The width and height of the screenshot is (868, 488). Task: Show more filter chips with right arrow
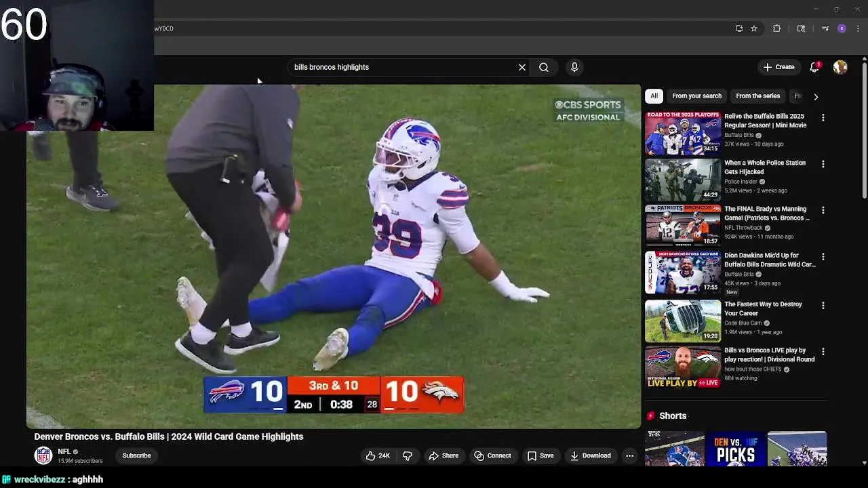point(816,97)
